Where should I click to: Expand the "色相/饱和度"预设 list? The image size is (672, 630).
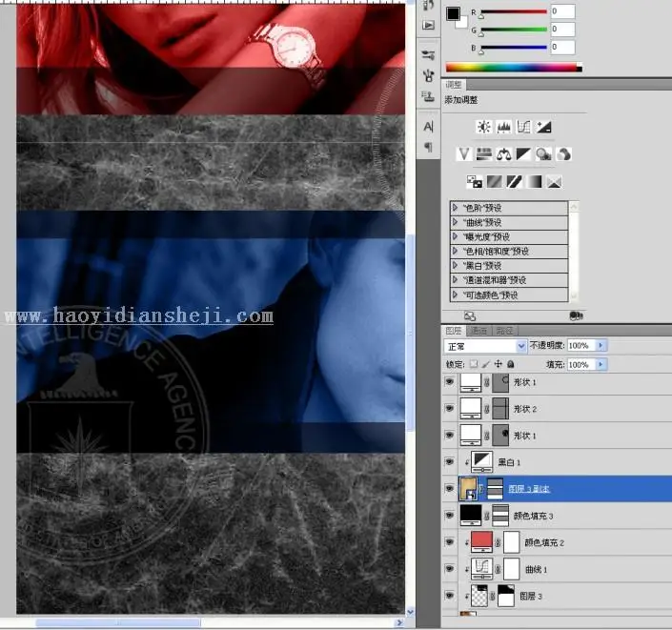pyautogui.click(x=455, y=252)
